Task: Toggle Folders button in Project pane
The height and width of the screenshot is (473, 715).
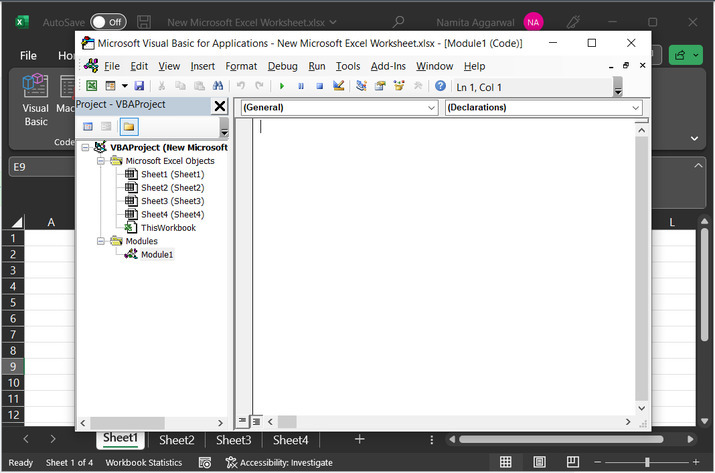Action: 129,127
